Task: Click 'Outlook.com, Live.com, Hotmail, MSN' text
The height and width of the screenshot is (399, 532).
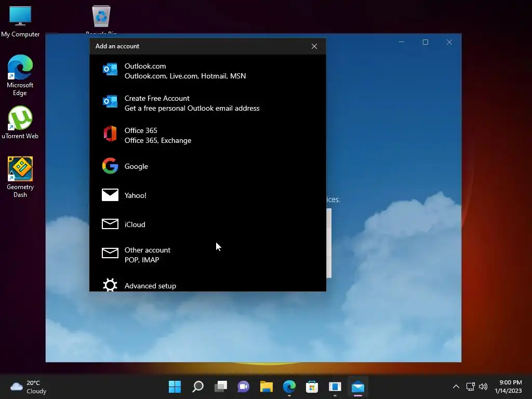Action: (185, 76)
